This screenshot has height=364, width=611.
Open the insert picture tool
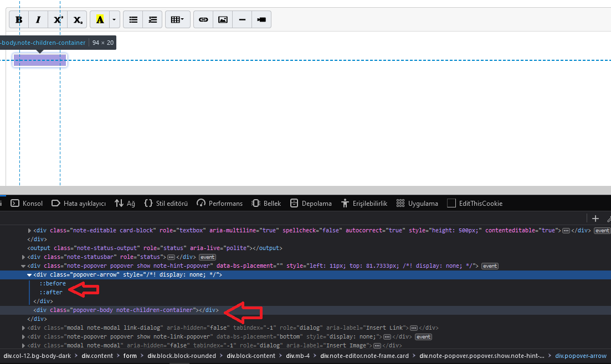(x=223, y=19)
